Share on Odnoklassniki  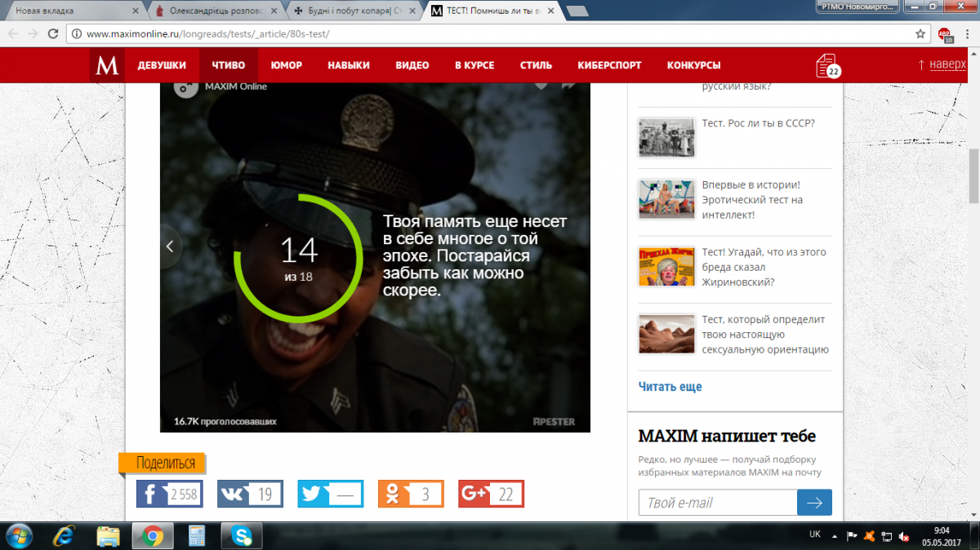(x=411, y=494)
